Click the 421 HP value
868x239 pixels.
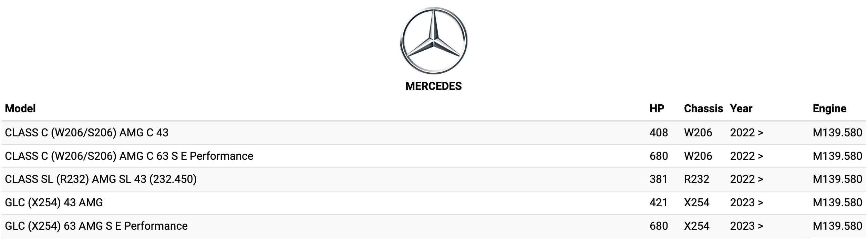(x=658, y=202)
